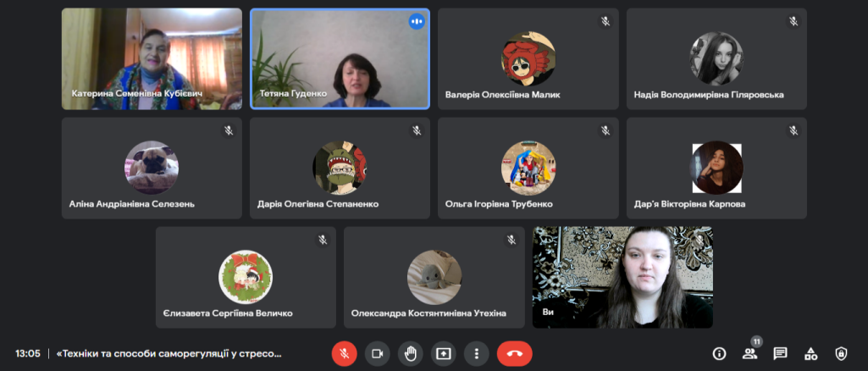Click Дар'я Вікторівна Карпова's avatar photo

pos(716,168)
